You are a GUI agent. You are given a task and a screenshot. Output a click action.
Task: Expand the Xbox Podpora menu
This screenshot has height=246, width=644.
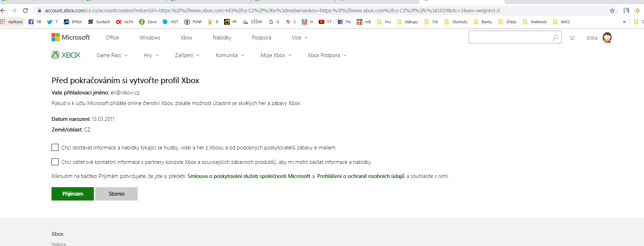327,55
